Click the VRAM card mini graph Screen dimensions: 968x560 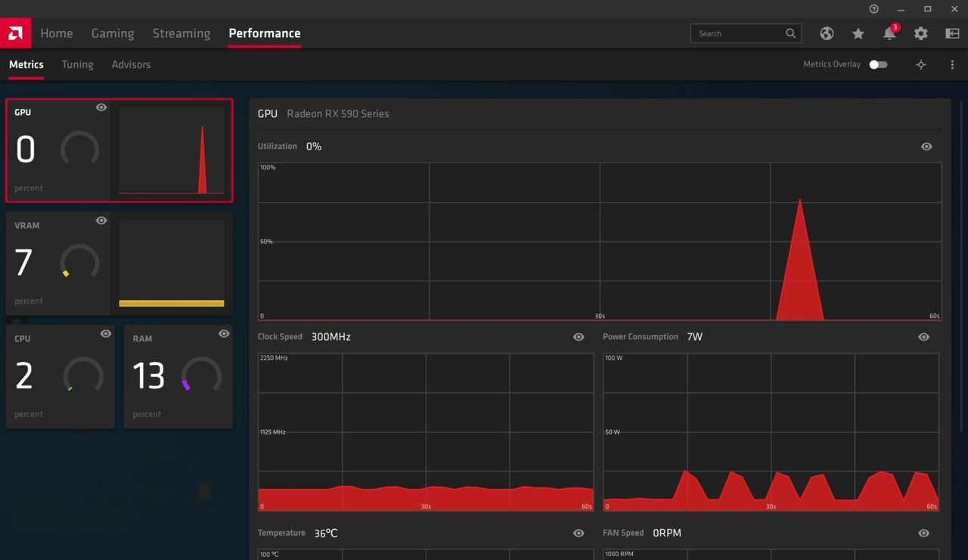(172, 264)
